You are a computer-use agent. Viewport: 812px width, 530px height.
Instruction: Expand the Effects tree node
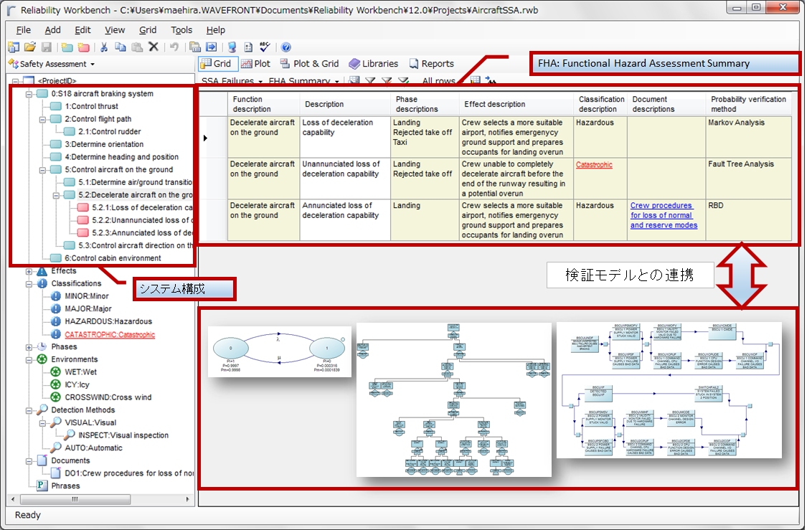[x=29, y=271]
